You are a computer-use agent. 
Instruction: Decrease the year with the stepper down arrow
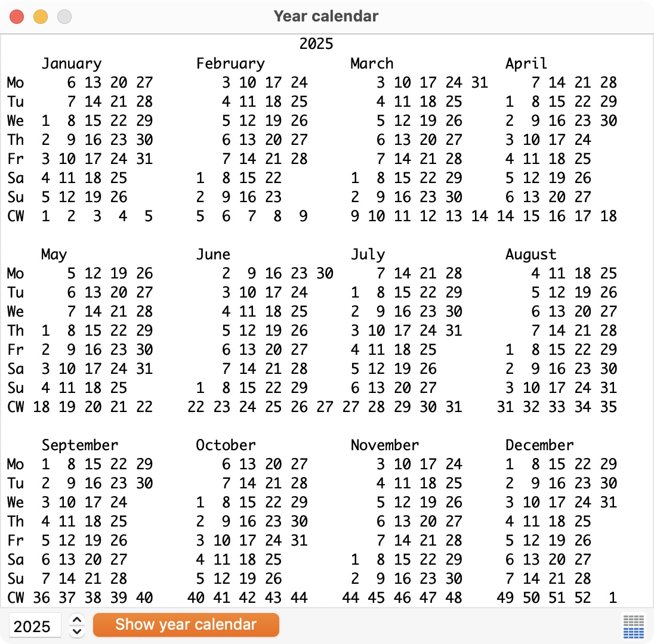[77, 631]
